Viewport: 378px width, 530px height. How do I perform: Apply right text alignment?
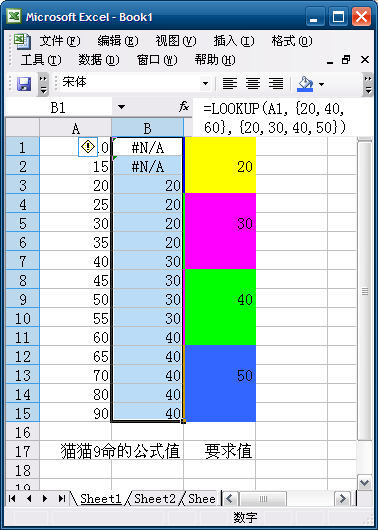(276, 83)
